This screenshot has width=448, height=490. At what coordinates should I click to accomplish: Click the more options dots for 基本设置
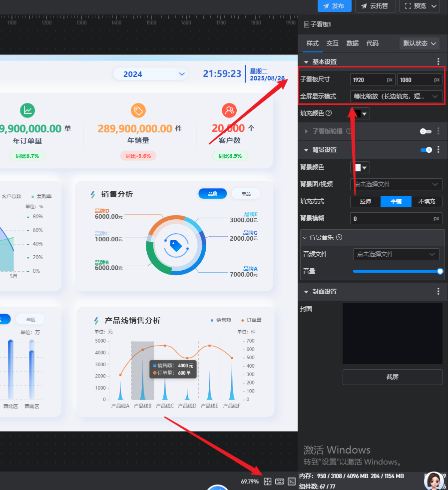point(439,61)
